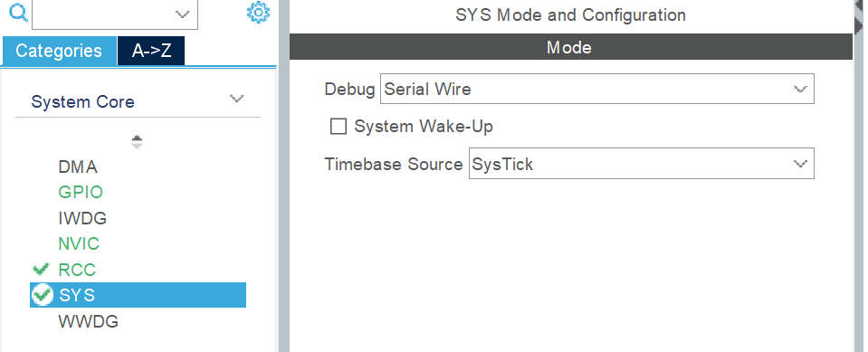Image resolution: width=868 pixels, height=352 pixels.
Task: Click the Mode section header bar
Action: tap(571, 47)
